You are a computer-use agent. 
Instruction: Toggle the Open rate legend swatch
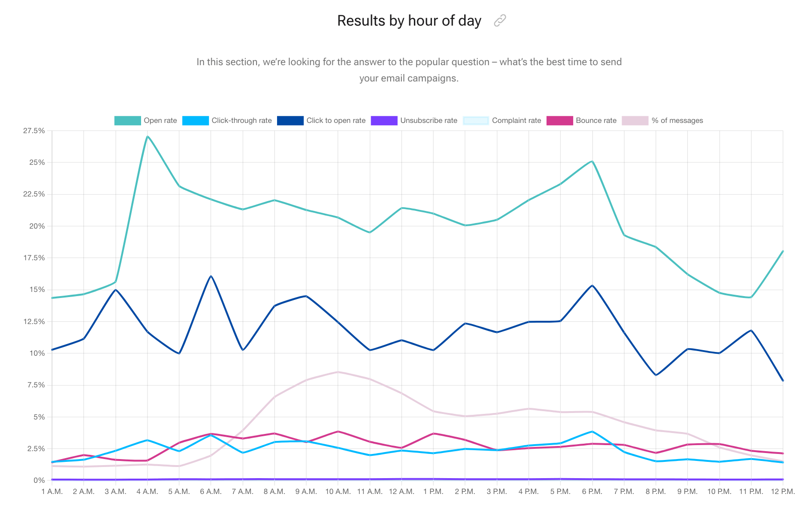coord(127,121)
